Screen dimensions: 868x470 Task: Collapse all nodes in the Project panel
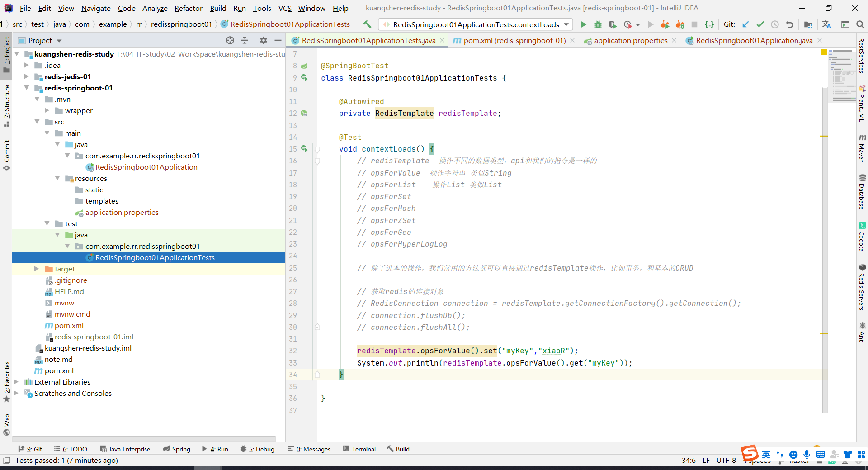coord(245,40)
